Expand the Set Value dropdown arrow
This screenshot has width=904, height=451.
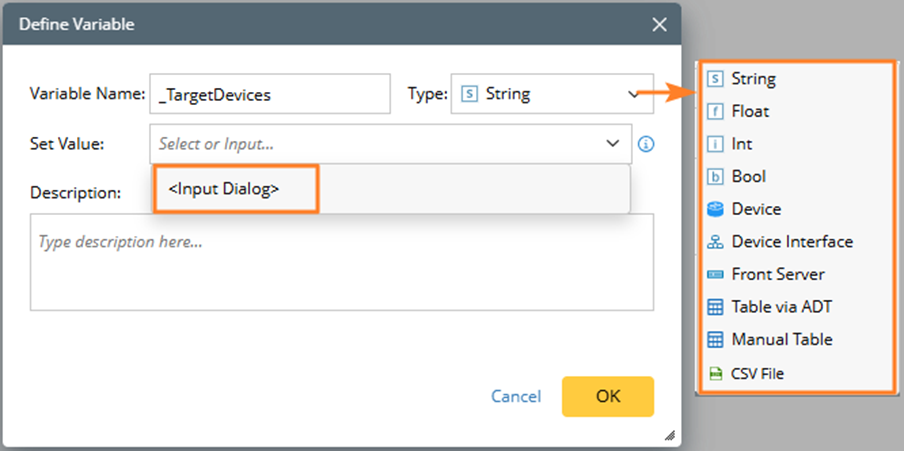tap(613, 144)
